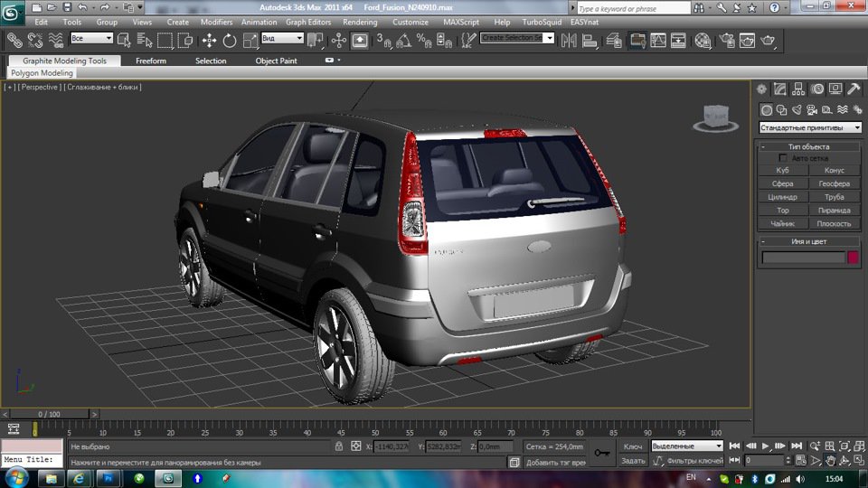Viewport: 868px width, 488px height.
Task: Toggle Graphite Modeling Tools ribbon icon
Action: (637, 40)
